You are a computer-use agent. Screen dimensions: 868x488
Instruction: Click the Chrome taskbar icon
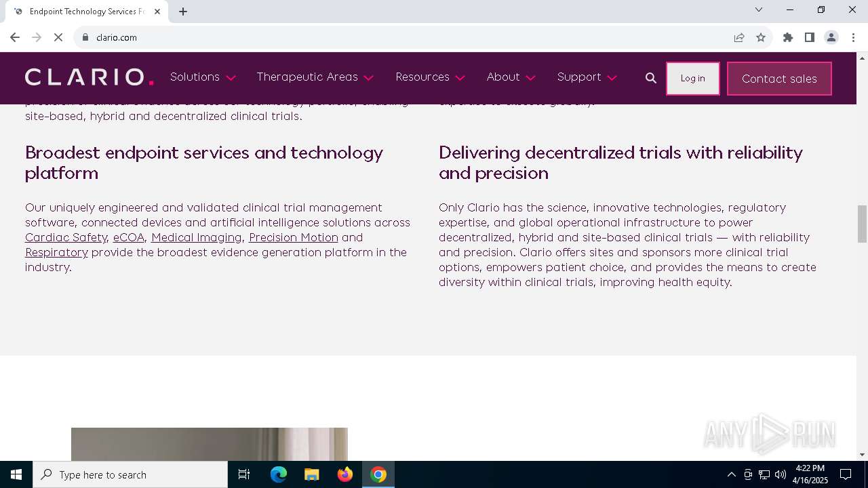(378, 474)
